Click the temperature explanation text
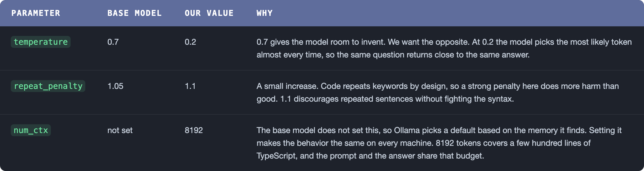Image resolution: width=644 pixels, height=171 pixels. click(444, 48)
